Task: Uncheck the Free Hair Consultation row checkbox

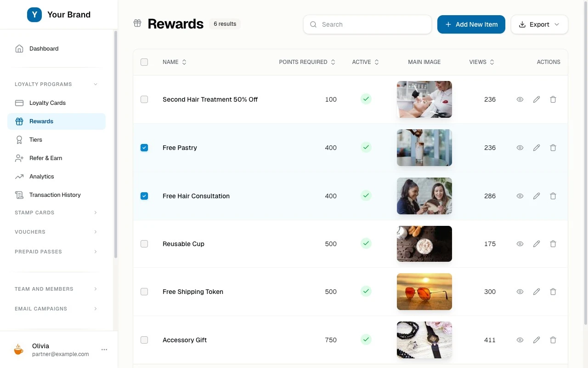Action: pyautogui.click(x=144, y=196)
